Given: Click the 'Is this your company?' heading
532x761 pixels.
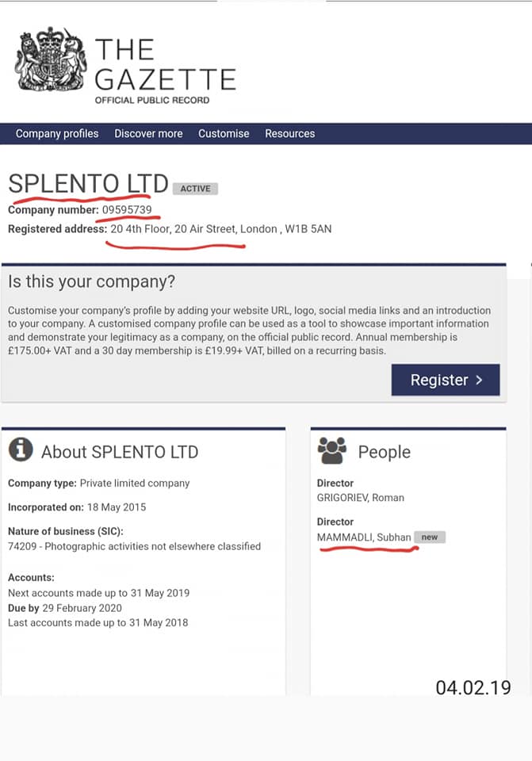Looking at the screenshot, I should [x=91, y=281].
